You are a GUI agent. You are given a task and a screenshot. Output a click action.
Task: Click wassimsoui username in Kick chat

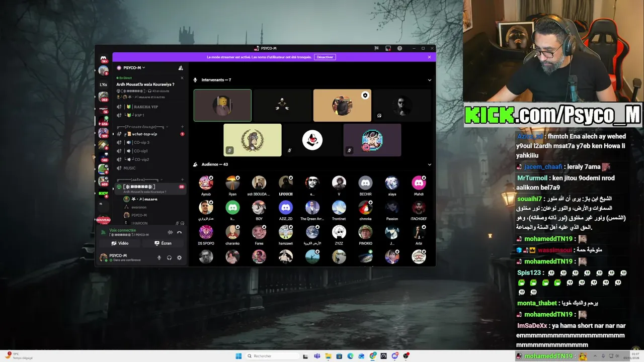pos(555,250)
